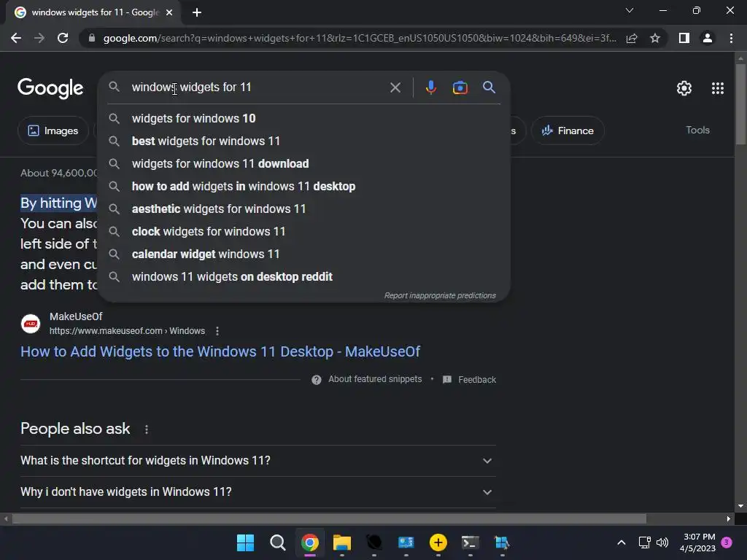The height and width of the screenshot is (560, 747).
Task: Click scroll-right arrow on horizontal scrollbar
Action: (x=729, y=518)
